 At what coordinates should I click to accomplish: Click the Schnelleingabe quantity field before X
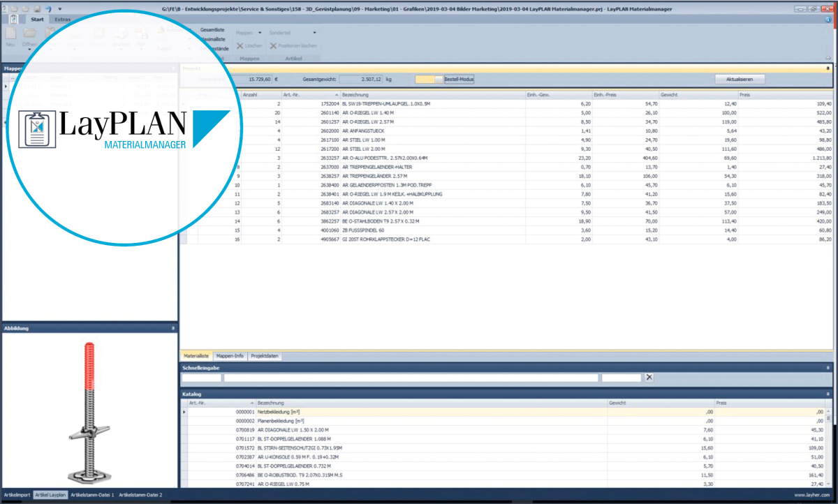pos(622,378)
